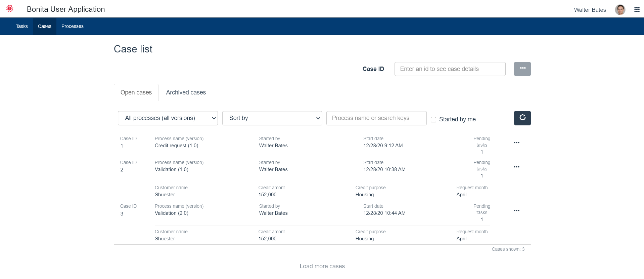
Task: Click Walter Bates profile avatar
Action: pyautogui.click(x=620, y=10)
